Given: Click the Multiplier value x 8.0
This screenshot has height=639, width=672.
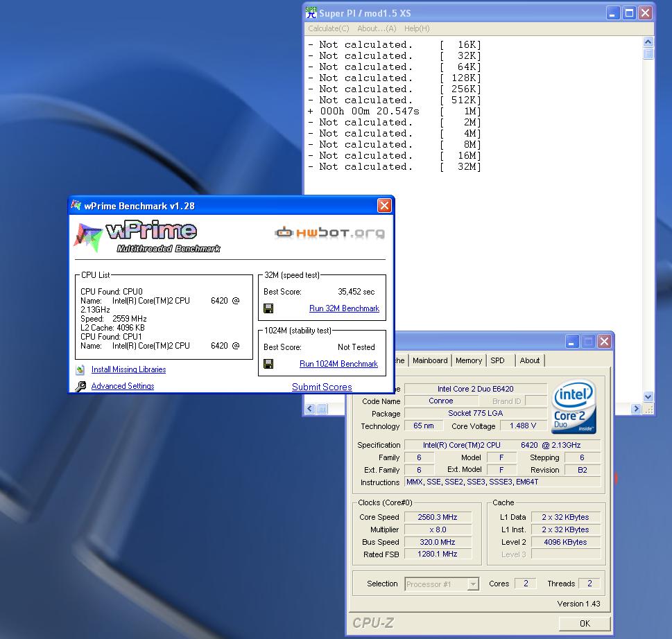Looking at the screenshot, I should [438, 529].
